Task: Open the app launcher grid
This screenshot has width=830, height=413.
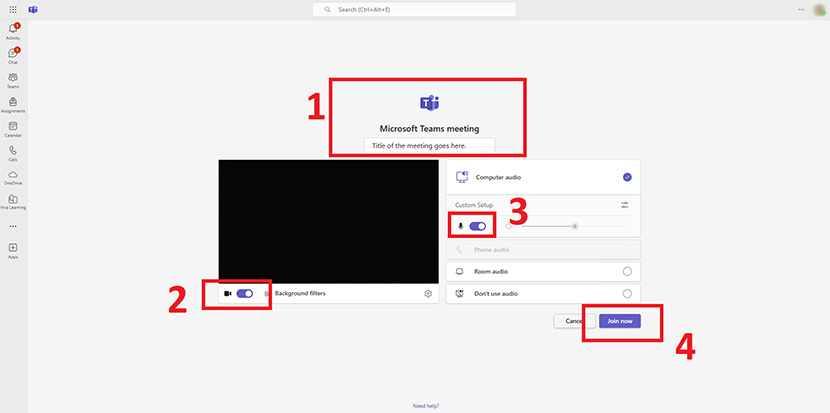Action: pyautogui.click(x=13, y=9)
